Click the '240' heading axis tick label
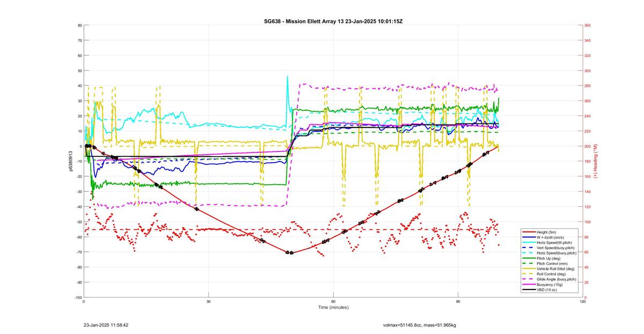 [x=588, y=116]
